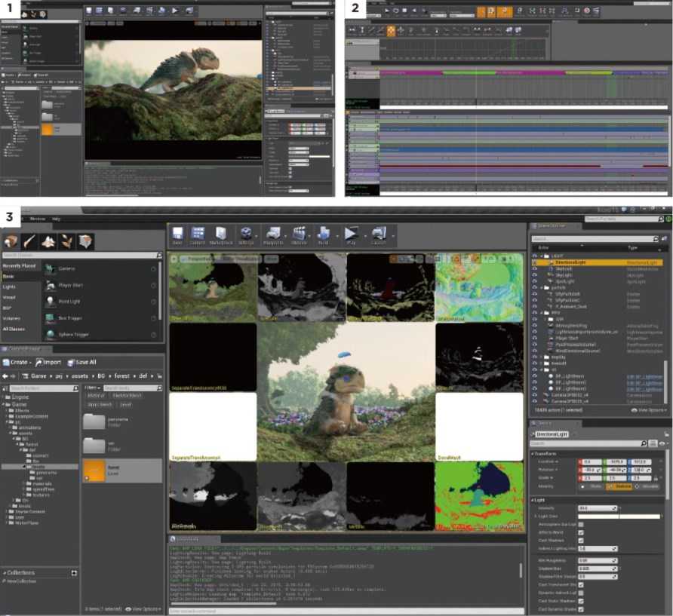Click the Import button in Content Browser

point(48,363)
